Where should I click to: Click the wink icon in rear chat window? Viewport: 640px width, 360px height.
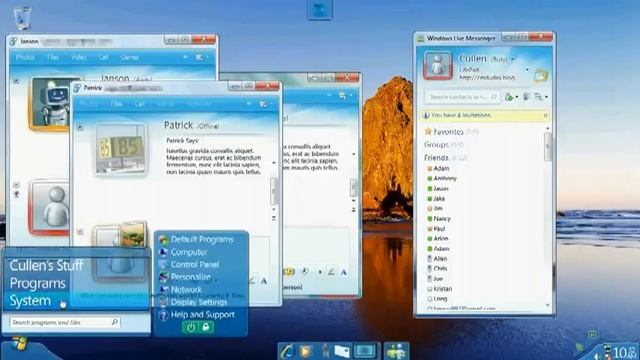pyautogui.click(x=304, y=271)
